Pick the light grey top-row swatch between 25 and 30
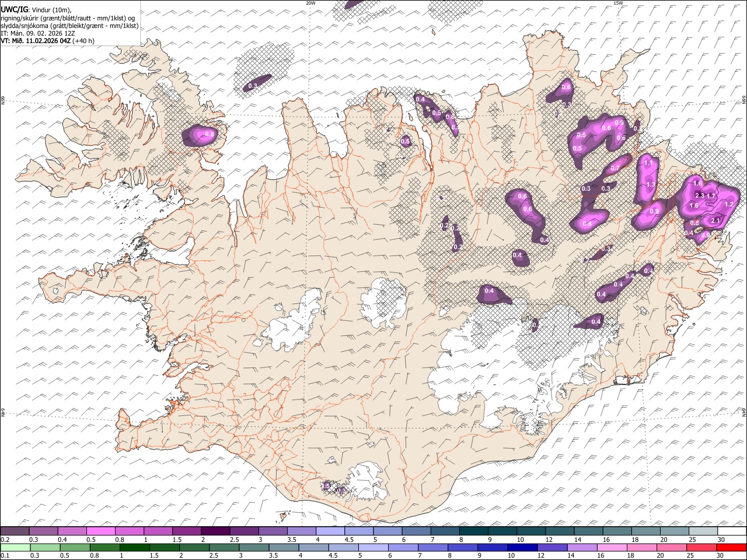 [x=703, y=531]
